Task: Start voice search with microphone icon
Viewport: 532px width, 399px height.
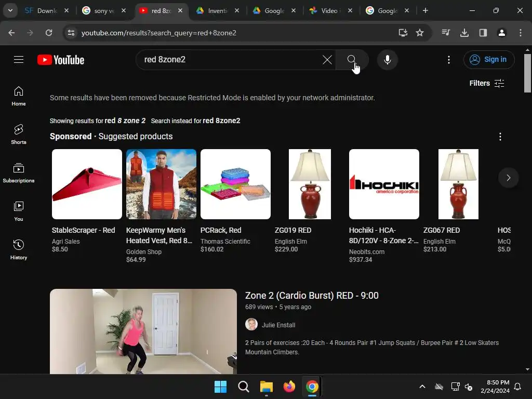Action: [x=388, y=60]
